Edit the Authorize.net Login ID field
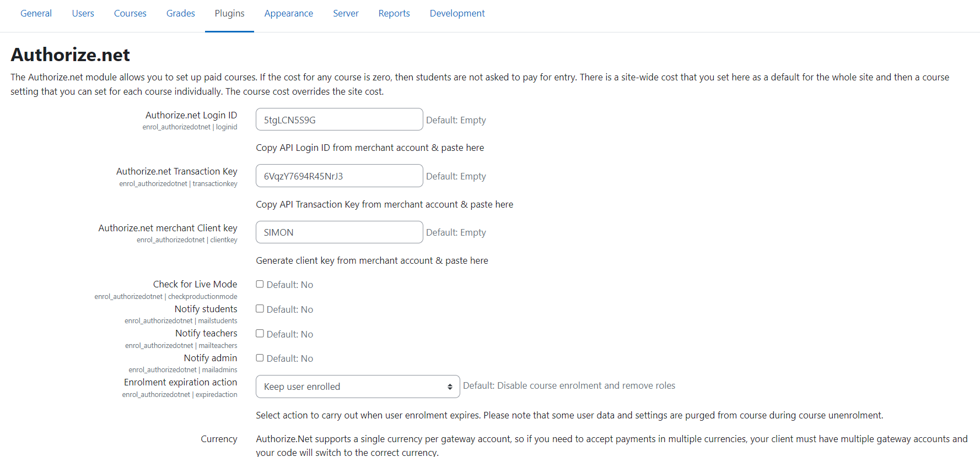 340,119
